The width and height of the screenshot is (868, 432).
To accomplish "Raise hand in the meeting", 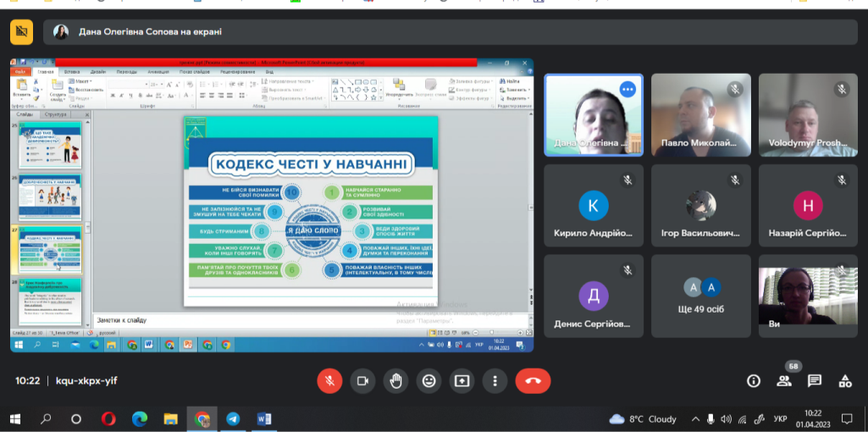I will point(395,380).
